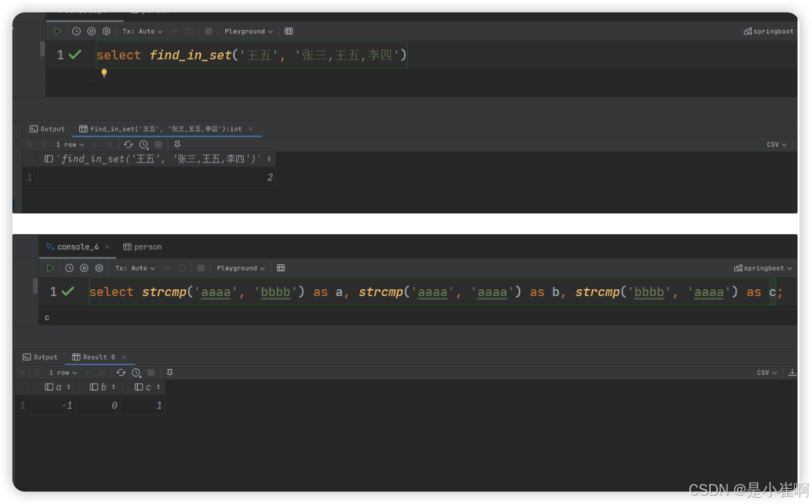The height and width of the screenshot is (504, 812).
Task: Expand 1 row page-size dropdown in Result 8
Action: [x=63, y=372]
